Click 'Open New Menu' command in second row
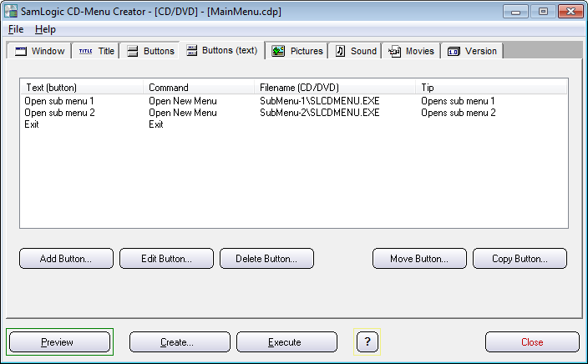Screen dimensions: 588x364 183,113
